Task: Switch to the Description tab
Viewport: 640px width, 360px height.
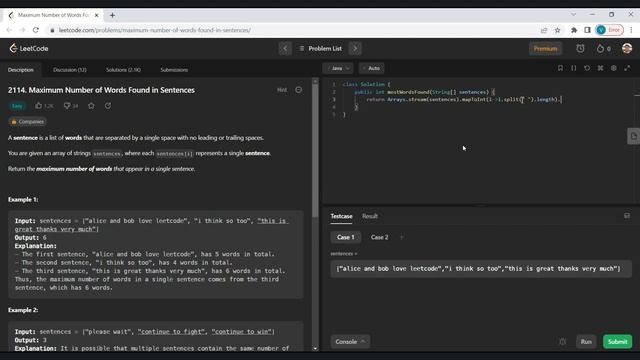Action: [x=21, y=70]
